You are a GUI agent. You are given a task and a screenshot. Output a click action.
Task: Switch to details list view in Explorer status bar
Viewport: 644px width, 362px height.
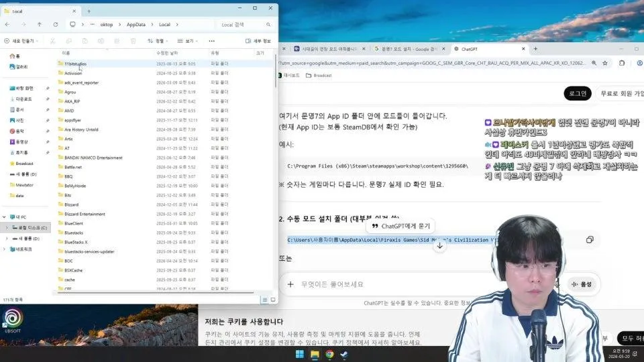click(x=264, y=300)
